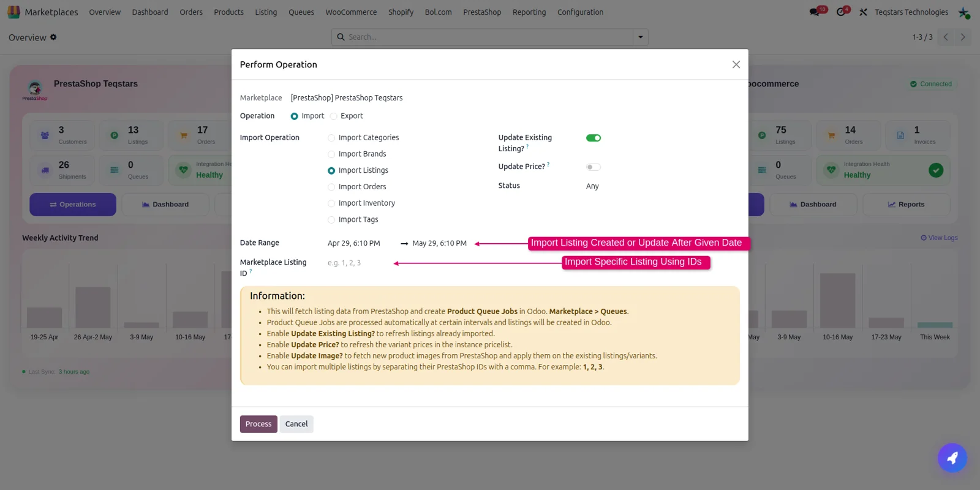980x490 pixels.
Task: Open the activities clock icon
Action: [x=841, y=12]
